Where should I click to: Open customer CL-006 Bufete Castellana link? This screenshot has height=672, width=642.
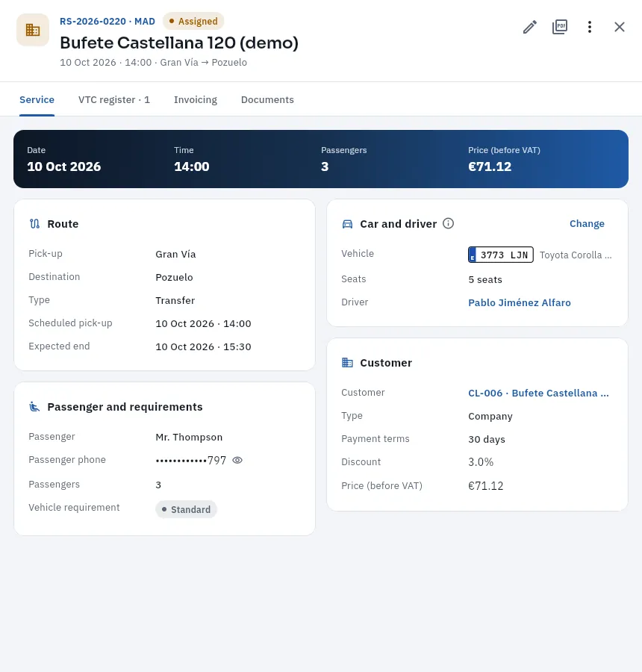[538, 393]
